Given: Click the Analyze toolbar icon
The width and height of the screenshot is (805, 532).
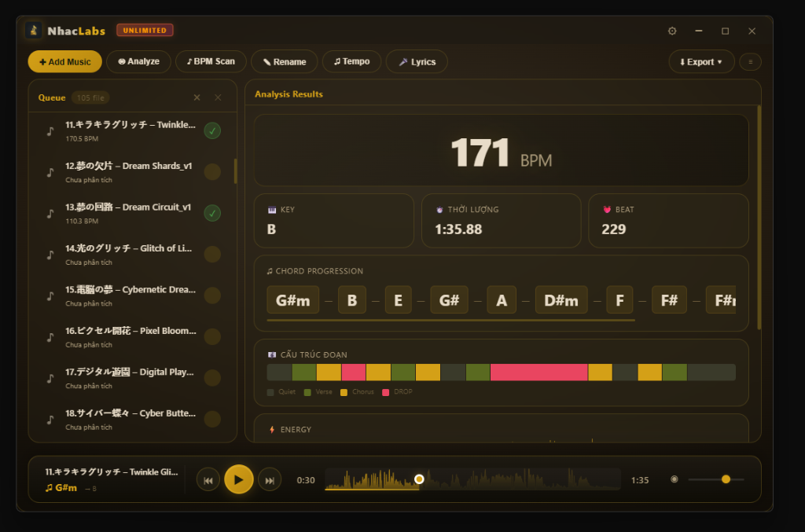Looking at the screenshot, I should pyautogui.click(x=138, y=61).
